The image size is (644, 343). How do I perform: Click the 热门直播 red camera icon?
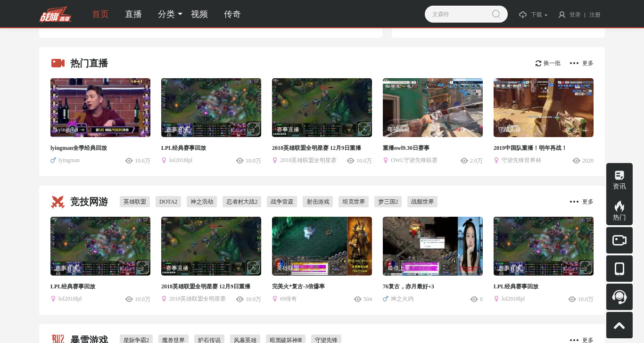coord(58,63)
